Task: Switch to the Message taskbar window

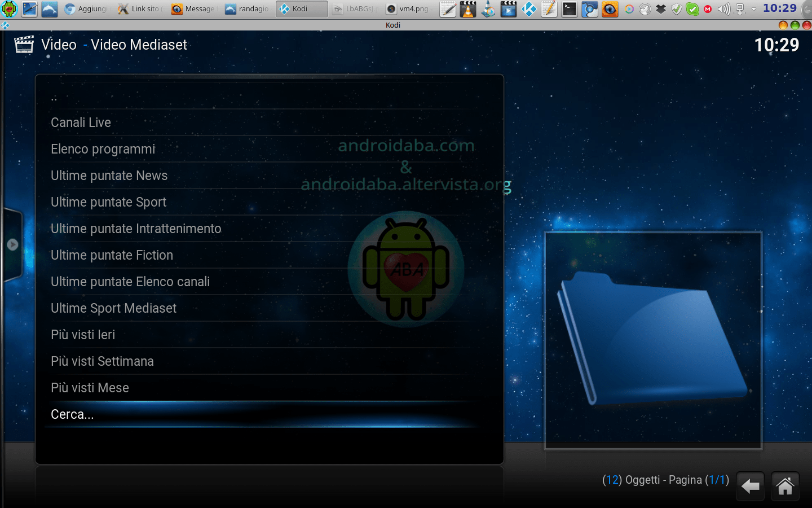Action: [x=194, y=9]
